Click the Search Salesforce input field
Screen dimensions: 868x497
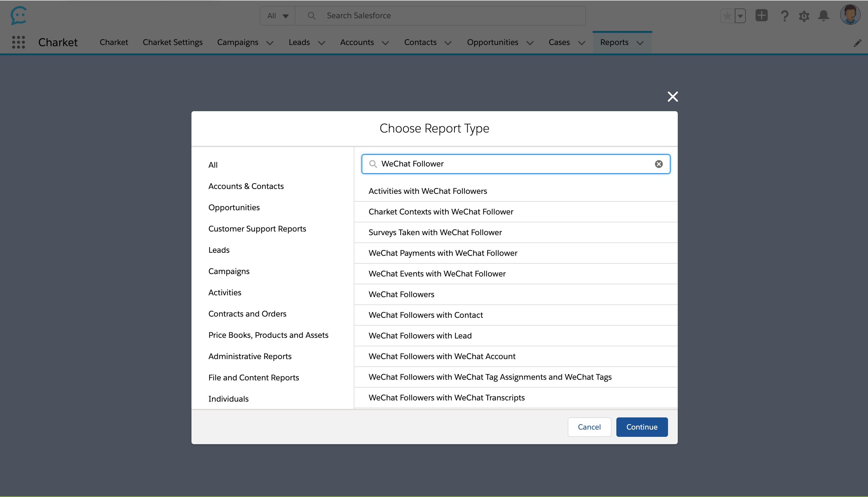pos(440,16)
